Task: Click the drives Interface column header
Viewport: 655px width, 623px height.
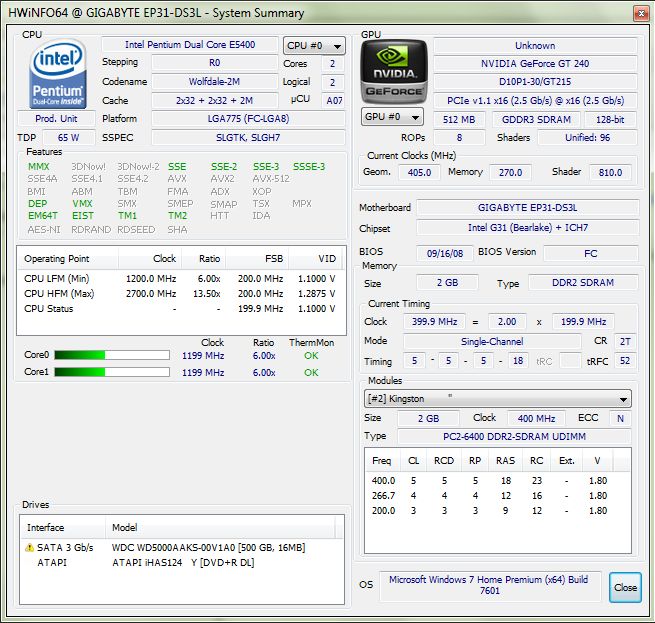Action: point(62,527)
